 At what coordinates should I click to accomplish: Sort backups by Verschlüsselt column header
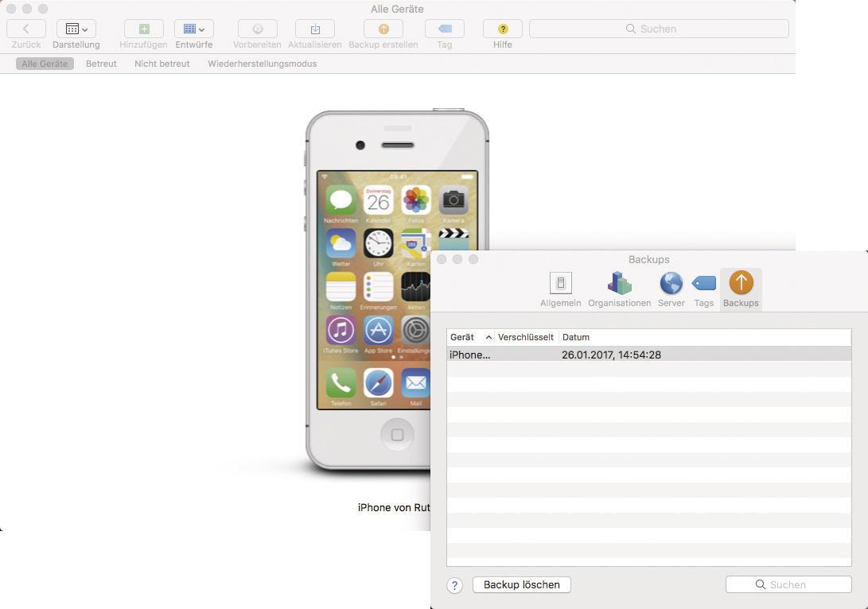[x=526, y=337]
